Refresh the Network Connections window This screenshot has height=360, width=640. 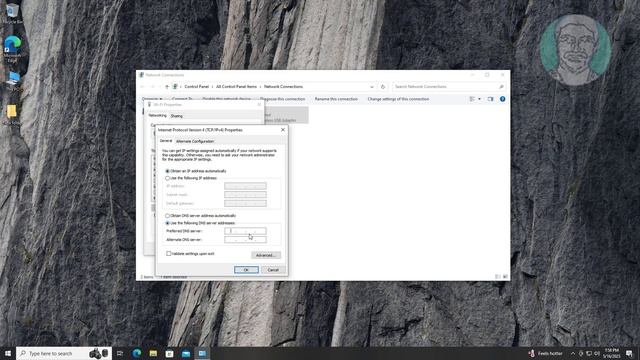[383, 87]
